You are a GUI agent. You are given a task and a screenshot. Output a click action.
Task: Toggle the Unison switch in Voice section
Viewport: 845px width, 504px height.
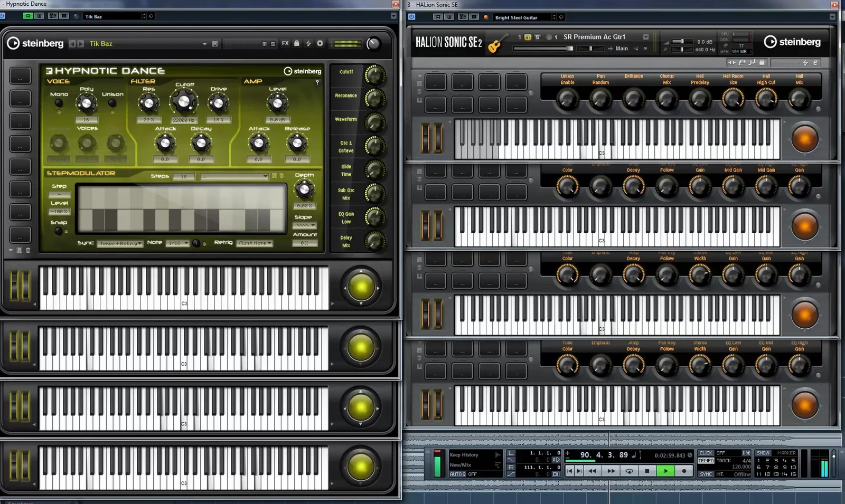coord(112,103)
